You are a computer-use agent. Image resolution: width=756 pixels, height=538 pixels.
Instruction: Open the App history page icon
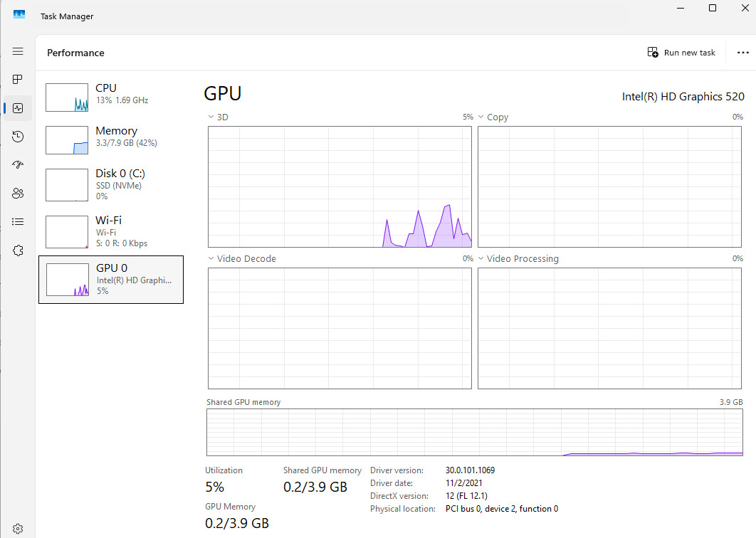tap(18, 137)
